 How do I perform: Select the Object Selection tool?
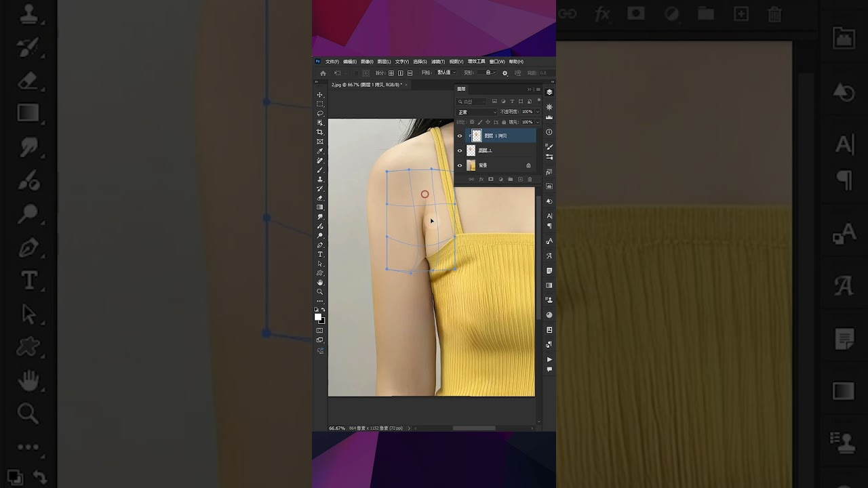[x=319, y=123]
